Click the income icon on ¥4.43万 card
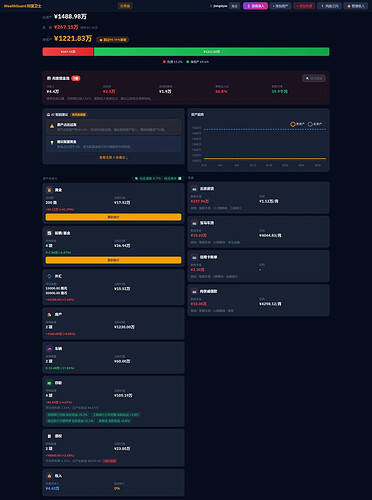 pyautogui.click(x=49, y=476)
